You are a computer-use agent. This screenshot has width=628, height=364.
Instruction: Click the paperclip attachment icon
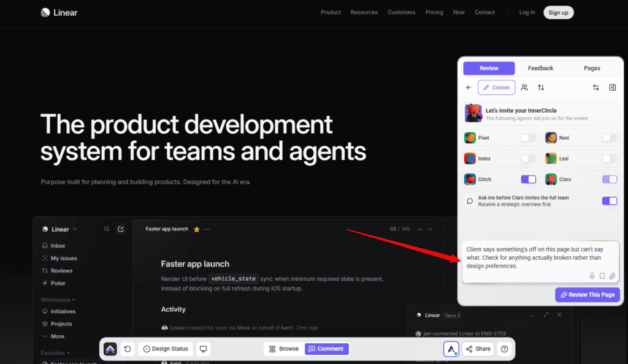pos(612,276)
